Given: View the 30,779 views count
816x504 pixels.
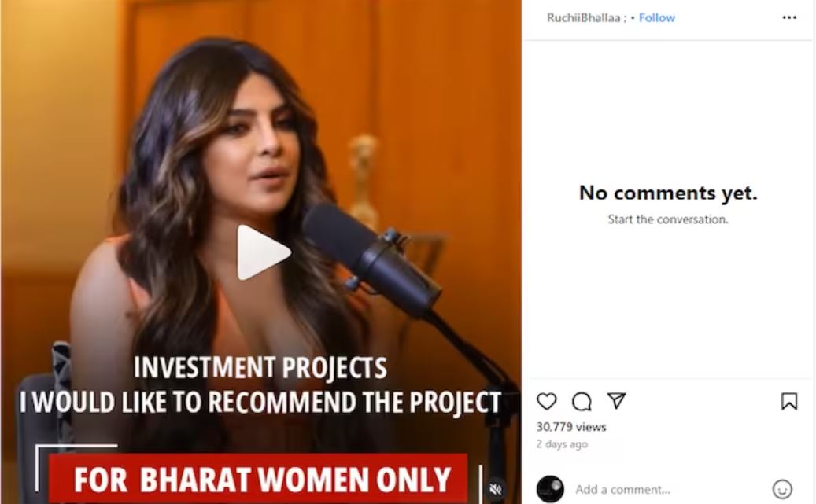Looking at the screenshot, I should coord(571,427).
